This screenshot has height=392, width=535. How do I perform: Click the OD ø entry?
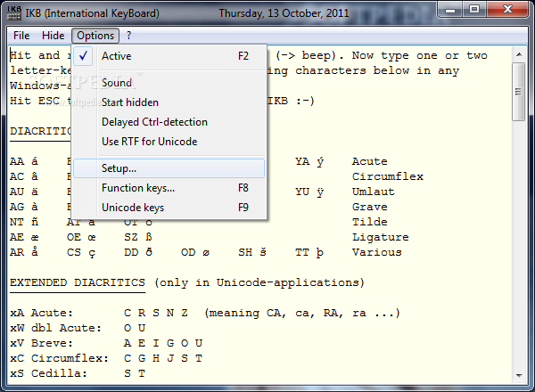(195, 253)
